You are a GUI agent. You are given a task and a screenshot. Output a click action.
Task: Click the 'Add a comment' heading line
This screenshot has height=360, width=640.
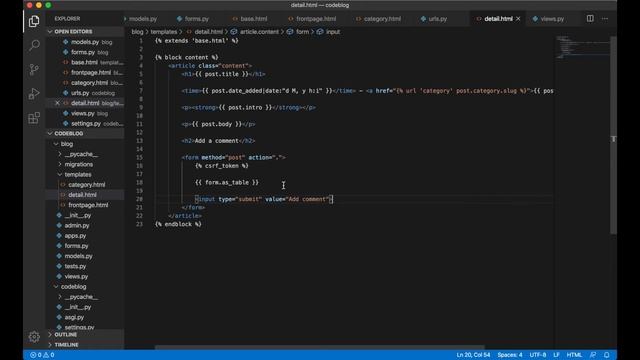(x=218, y=141)
